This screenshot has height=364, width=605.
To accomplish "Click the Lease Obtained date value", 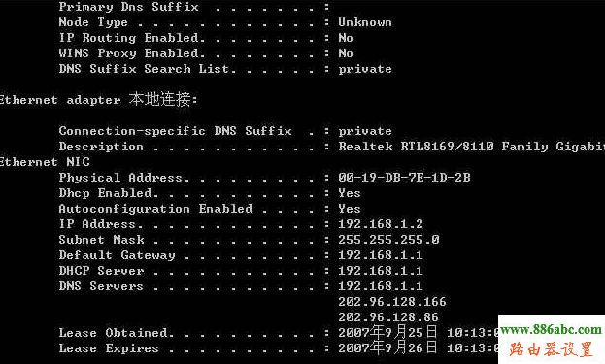I will coord(419,332).
